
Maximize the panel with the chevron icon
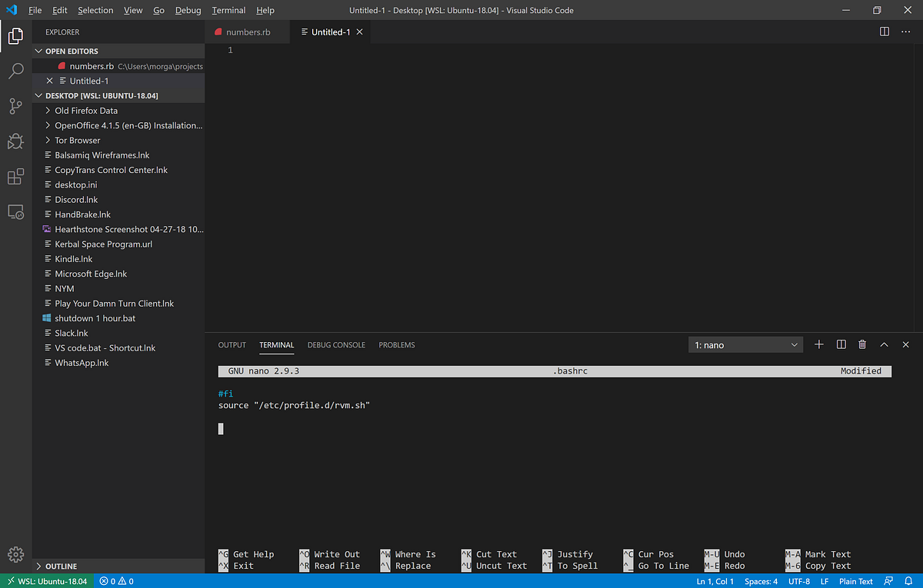pyautogui.click(x=884, y=344)
